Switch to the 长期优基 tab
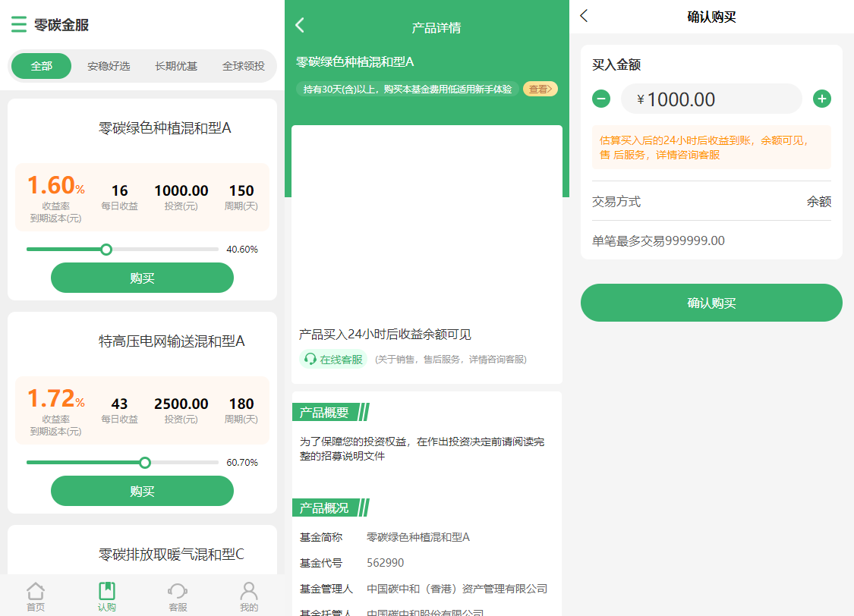854x616 pixels. (176, 66)
